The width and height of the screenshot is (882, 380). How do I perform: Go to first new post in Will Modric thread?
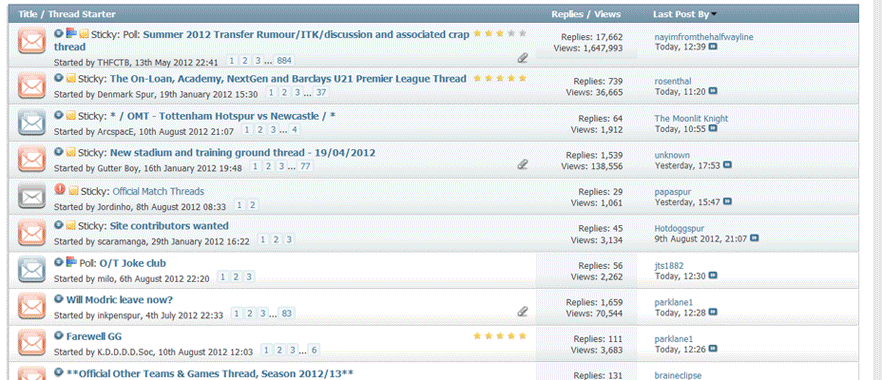click(x=58, y=299)
